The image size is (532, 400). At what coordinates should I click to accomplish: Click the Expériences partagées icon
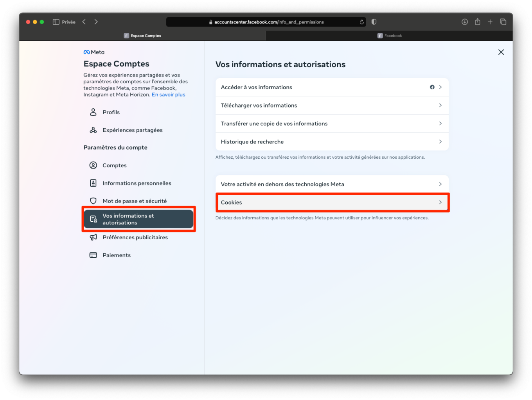click(93, 130)
